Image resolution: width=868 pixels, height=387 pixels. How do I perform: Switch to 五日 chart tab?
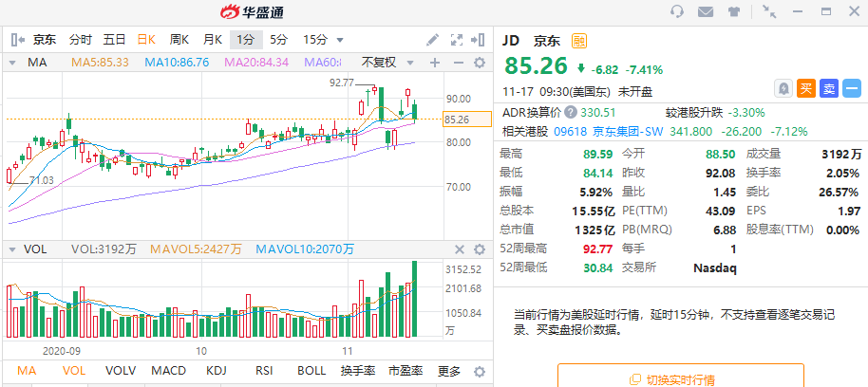pos(114,40)
